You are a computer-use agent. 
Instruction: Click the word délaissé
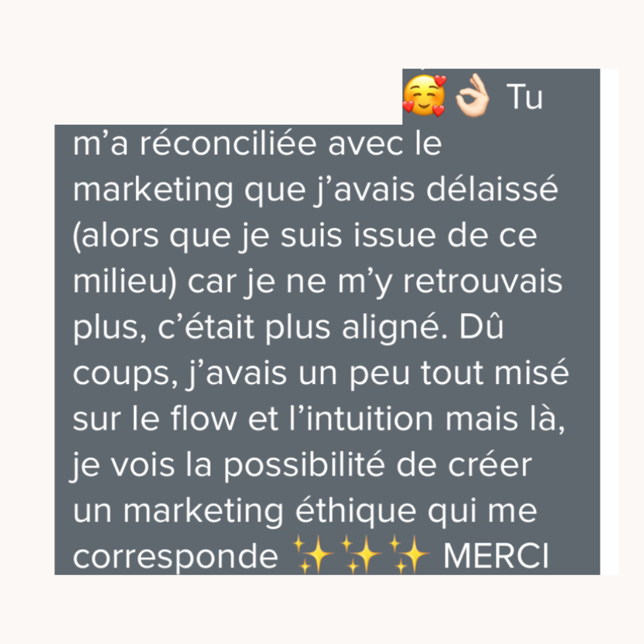[x=492, y=189]
